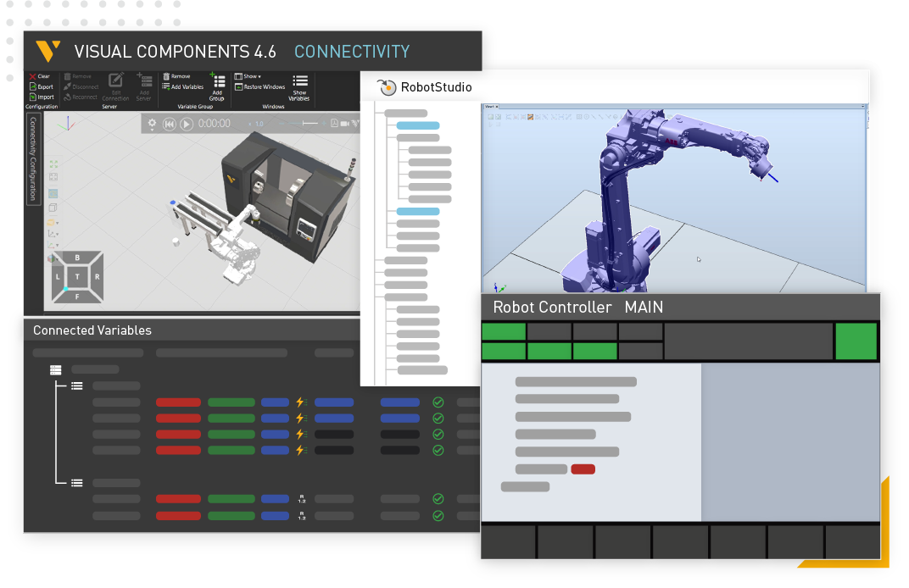
Task: Select the Clear configuration icon
Action: 31,76
